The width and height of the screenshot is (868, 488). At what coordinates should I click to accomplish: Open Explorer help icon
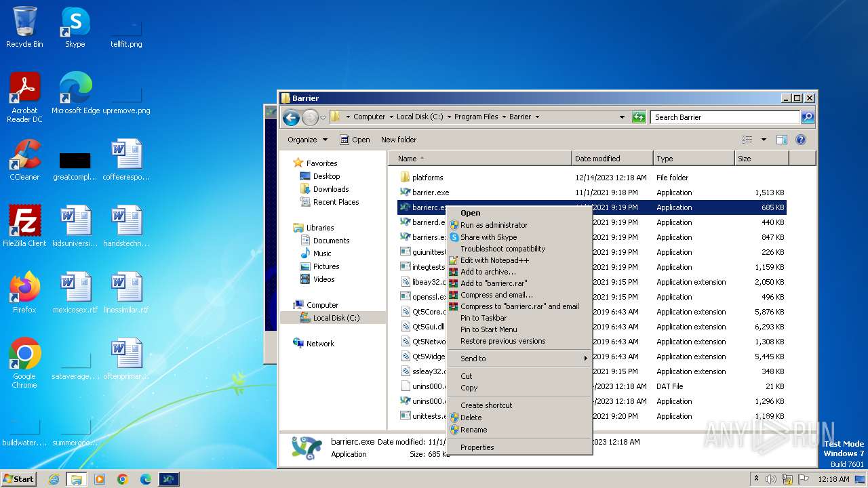pos(800,140)
